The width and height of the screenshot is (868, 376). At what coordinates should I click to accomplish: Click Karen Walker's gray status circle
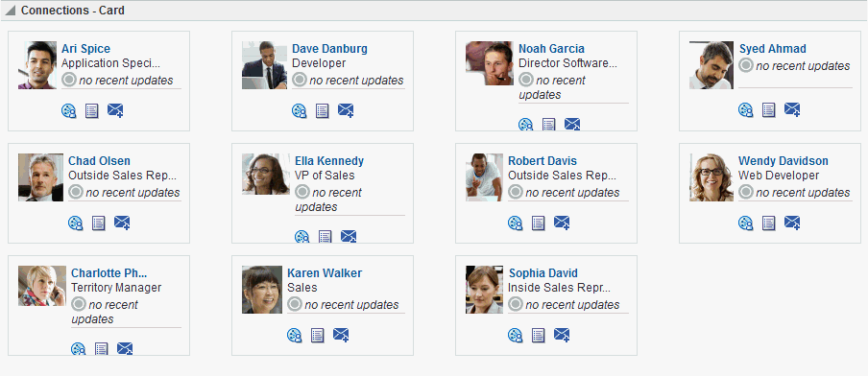tap(295, 304)
